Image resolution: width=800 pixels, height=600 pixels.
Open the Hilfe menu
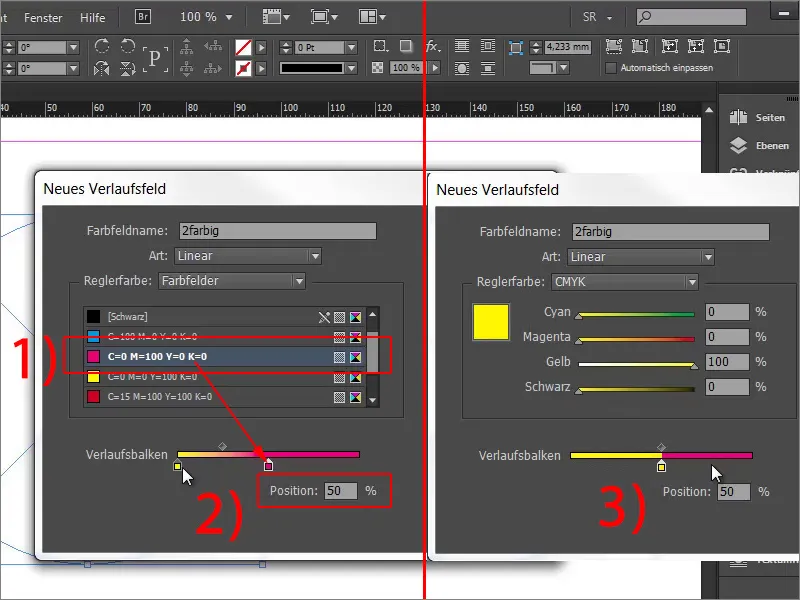click(x=92, y=17)
